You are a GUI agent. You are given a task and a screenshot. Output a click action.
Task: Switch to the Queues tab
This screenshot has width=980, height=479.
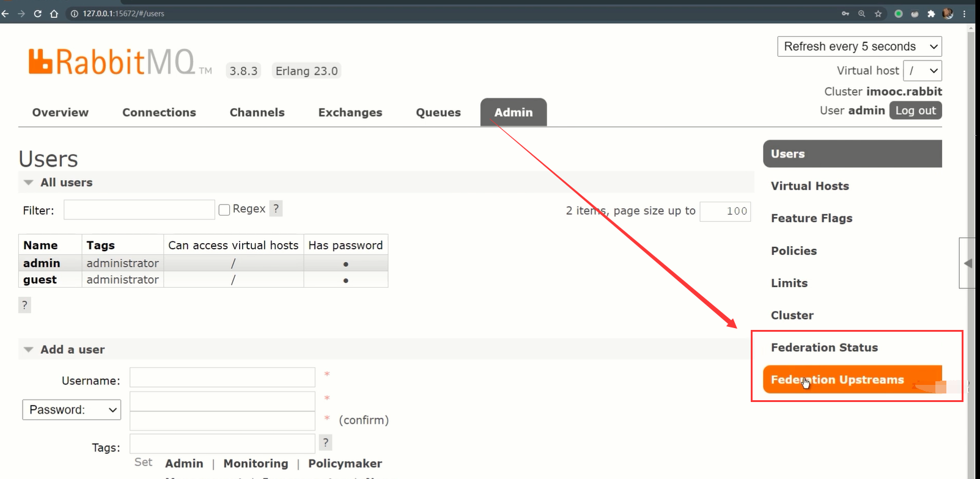[x=438, y=112]
